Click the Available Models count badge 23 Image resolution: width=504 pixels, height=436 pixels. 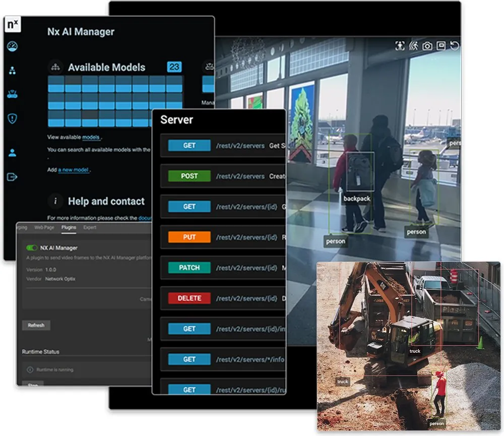pos(174,67)
